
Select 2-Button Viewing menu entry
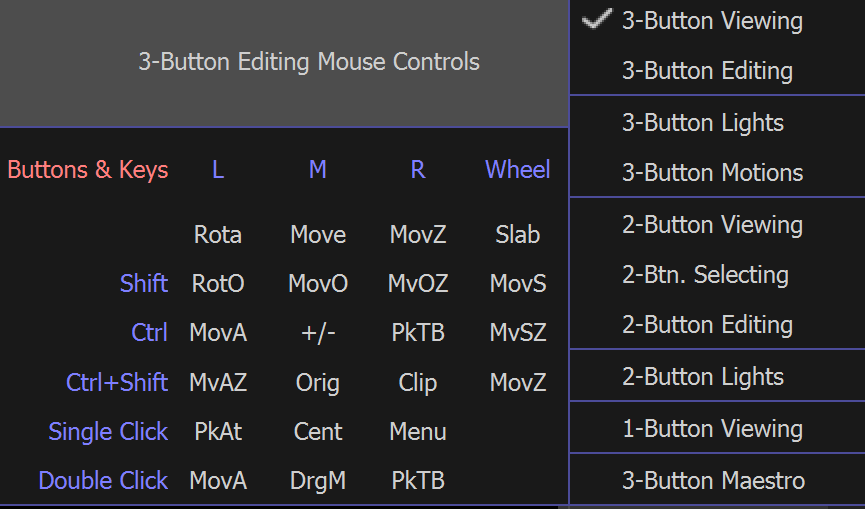pyautogui.click(x=712, y=225)
